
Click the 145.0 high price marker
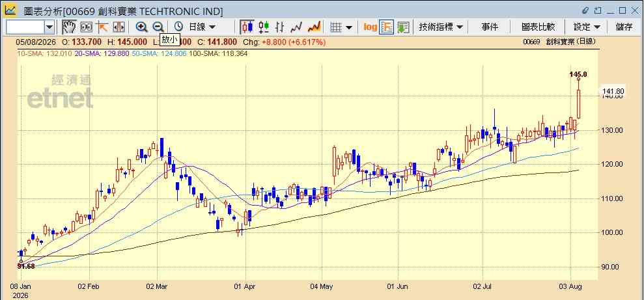tap(578, 74)
